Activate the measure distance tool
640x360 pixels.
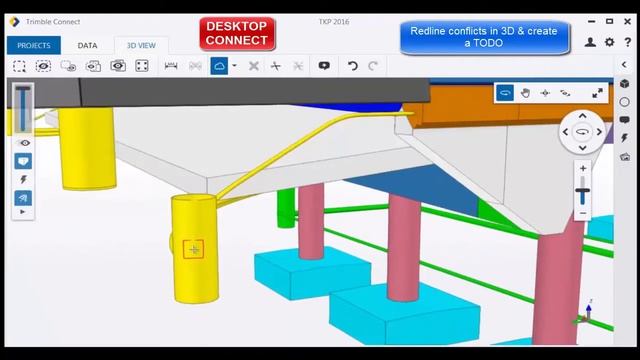171,66
